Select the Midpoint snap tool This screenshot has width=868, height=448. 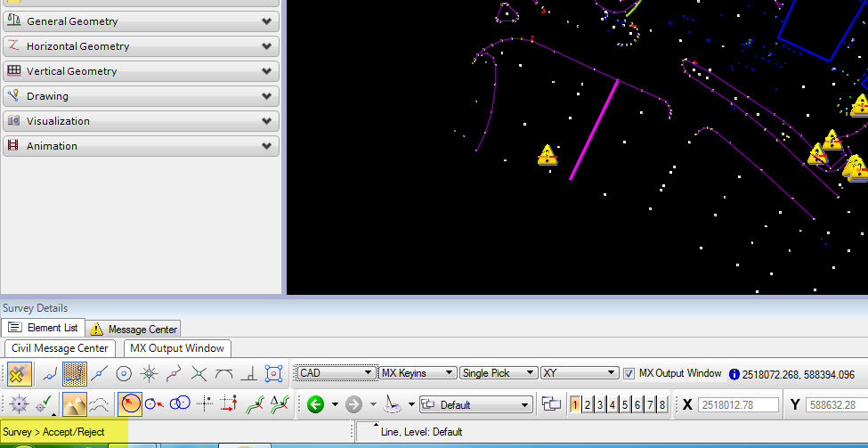pos(99,374)
